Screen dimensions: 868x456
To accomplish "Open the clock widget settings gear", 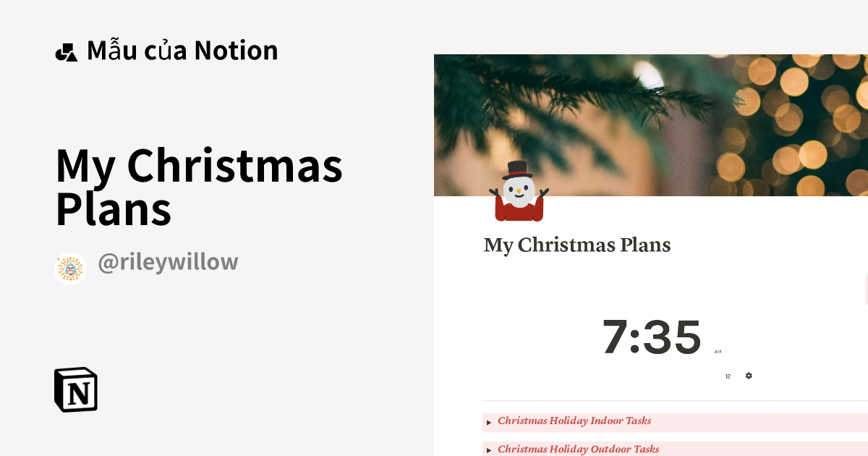I will 749,376.
